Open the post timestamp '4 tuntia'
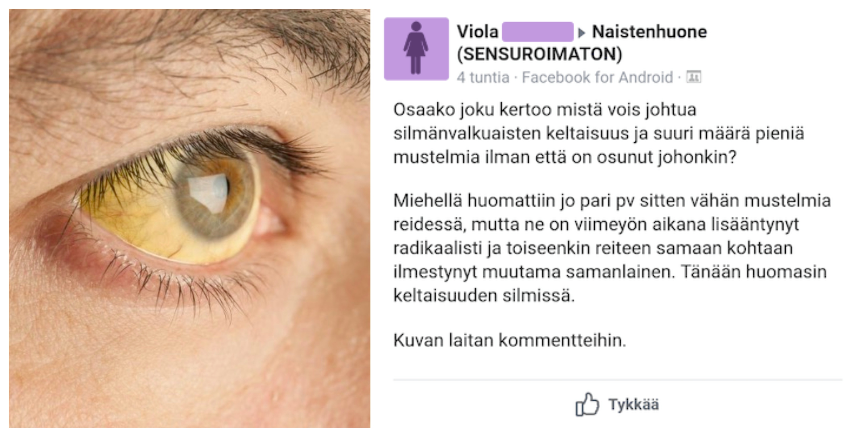The height and width of the screenshot is (437, 868). 483,77
